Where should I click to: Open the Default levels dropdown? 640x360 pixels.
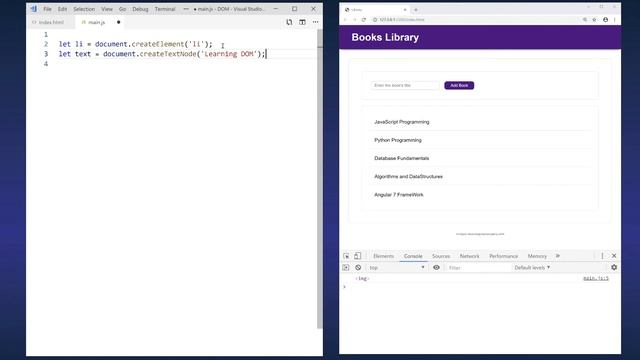coord(532,268)
